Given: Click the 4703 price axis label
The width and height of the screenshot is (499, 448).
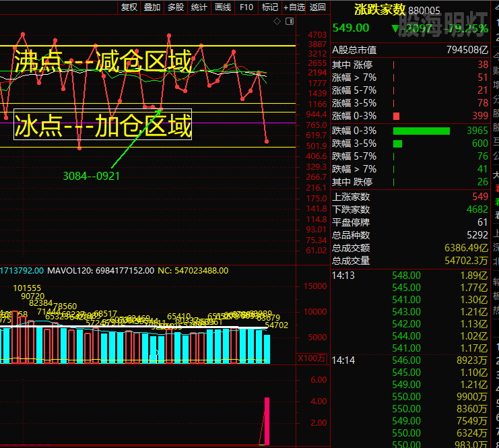Looking at the screenshot, I should 317,35.
